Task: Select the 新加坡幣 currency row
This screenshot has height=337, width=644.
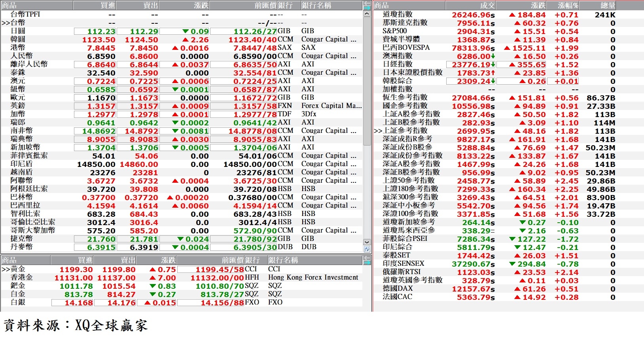Action: tap(182, 147)
